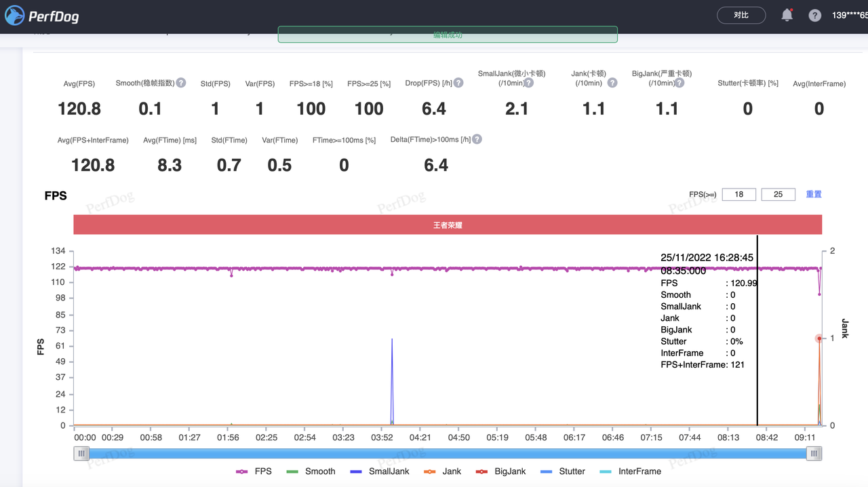Viewport: 868px width, 487px height.
Task: Toggle SmallJank series in legend
Action: (x=380, y=471)
